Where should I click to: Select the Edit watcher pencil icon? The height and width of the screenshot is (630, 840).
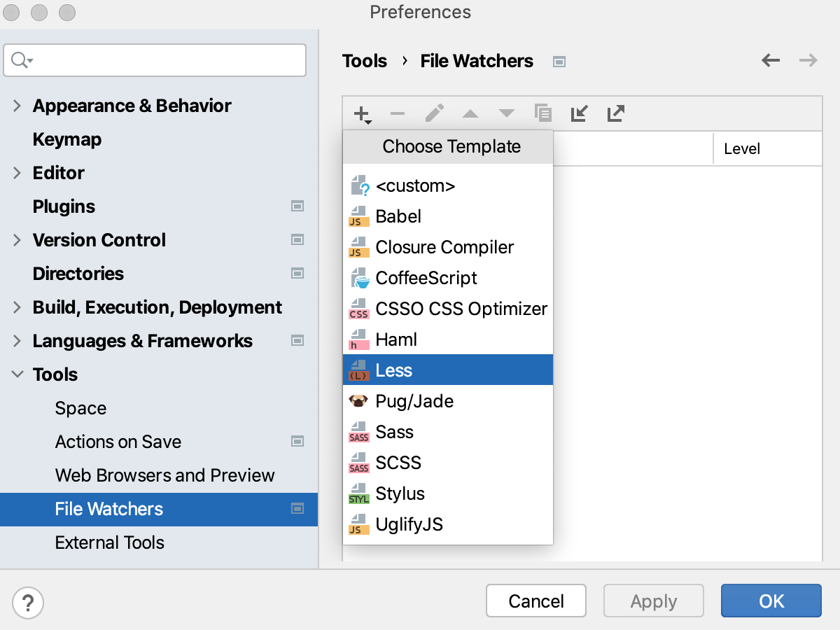point(434,113)
